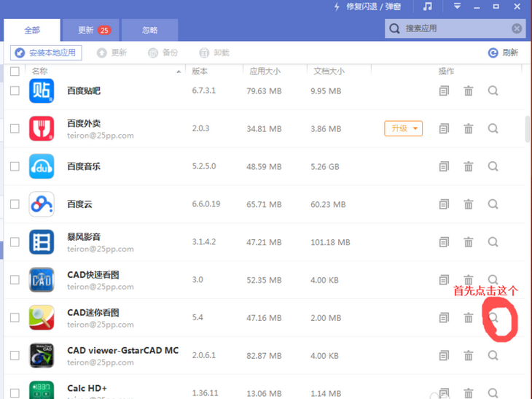This screenshot has height=399, width=532.
Task: Check CAD viewer-GstarCAD MC checkbox
Action: (15, 355)
